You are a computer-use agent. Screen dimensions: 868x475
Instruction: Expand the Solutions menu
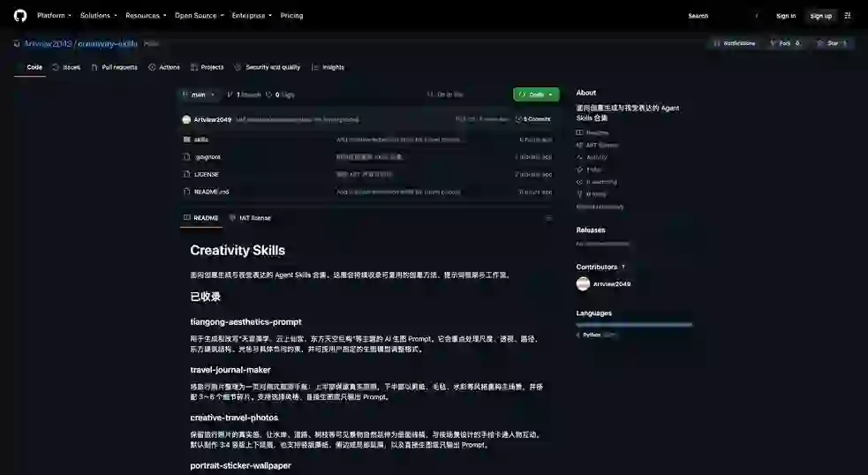99,16
